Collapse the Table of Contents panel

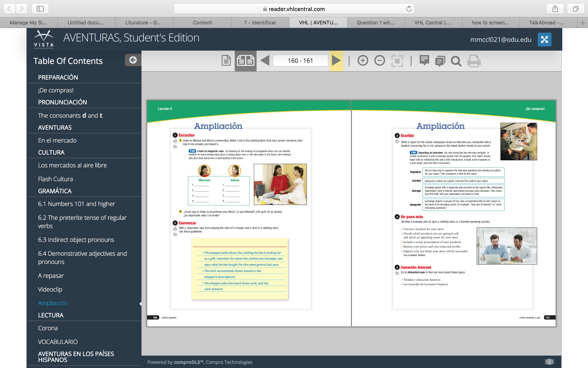pyautogui.click(x=133, y=60)
